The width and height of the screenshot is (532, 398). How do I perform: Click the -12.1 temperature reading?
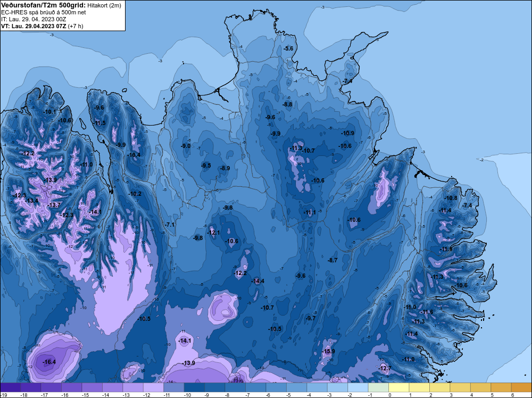[213, 233]
